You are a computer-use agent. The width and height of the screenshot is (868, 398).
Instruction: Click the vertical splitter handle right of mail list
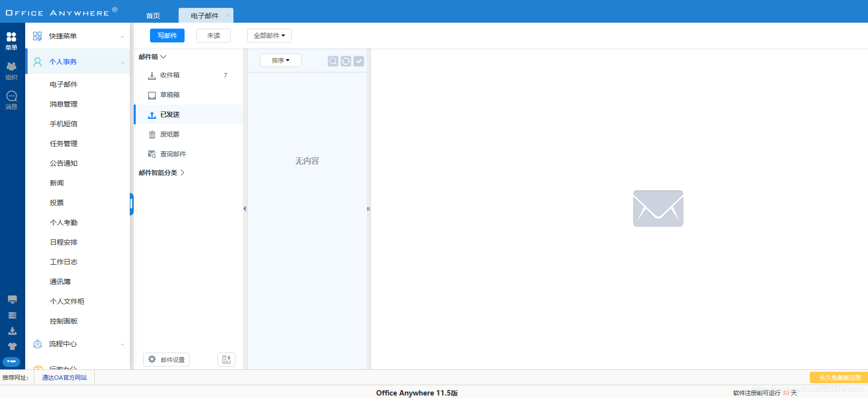(x=368, y=209)
